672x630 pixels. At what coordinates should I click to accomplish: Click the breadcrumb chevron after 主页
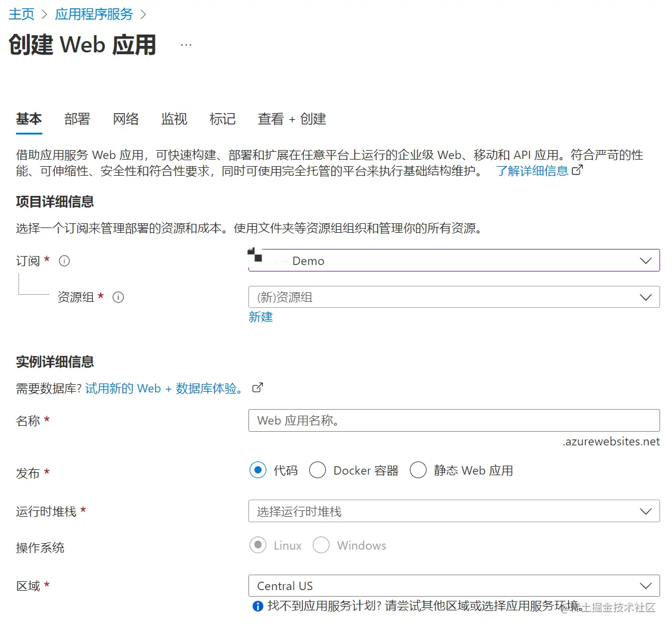(45, 14)
